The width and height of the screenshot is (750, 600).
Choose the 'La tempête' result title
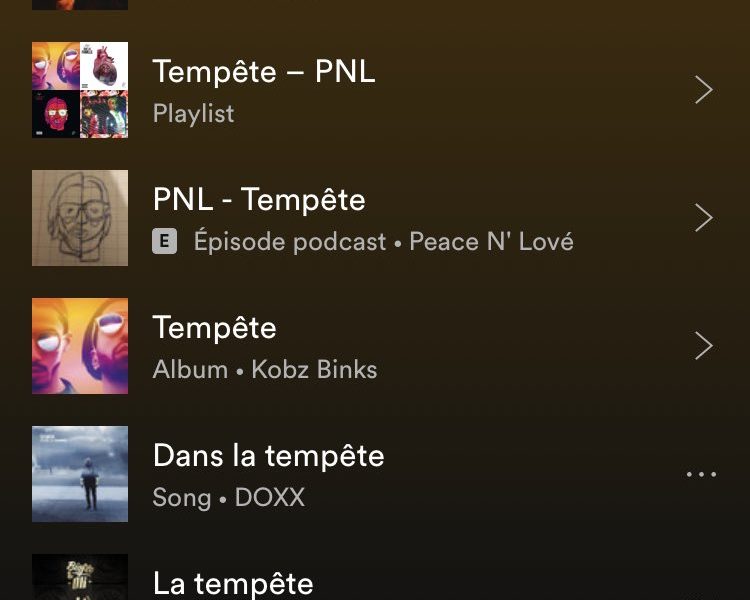pyautogui.click(x=233, y=583)
